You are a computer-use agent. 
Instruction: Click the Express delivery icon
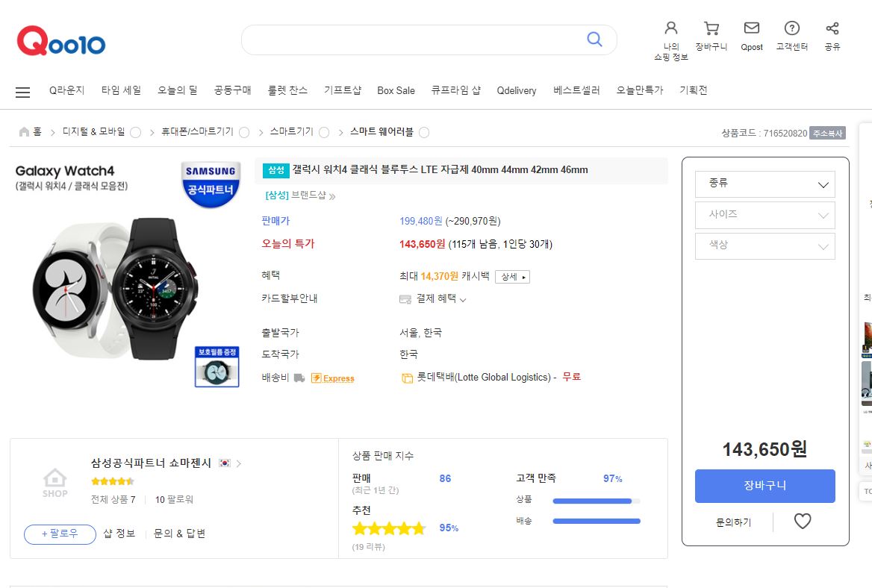click(x=332, y=378)
